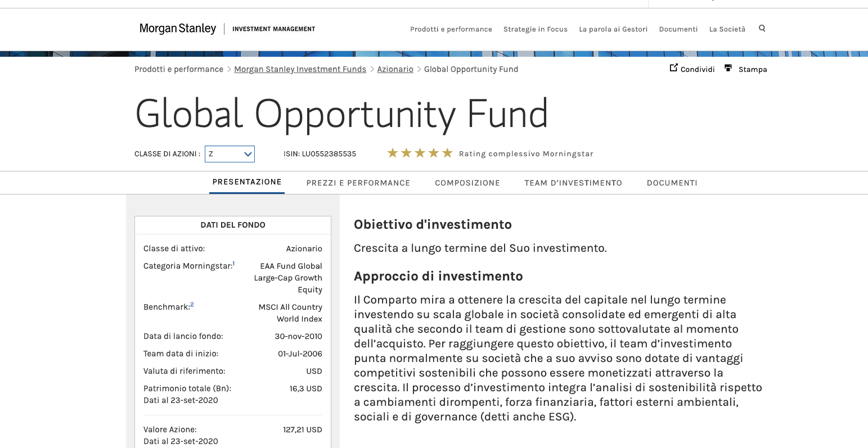
Task: Open Categoria Morningstar footnote 1
Action: click(234, 263)
